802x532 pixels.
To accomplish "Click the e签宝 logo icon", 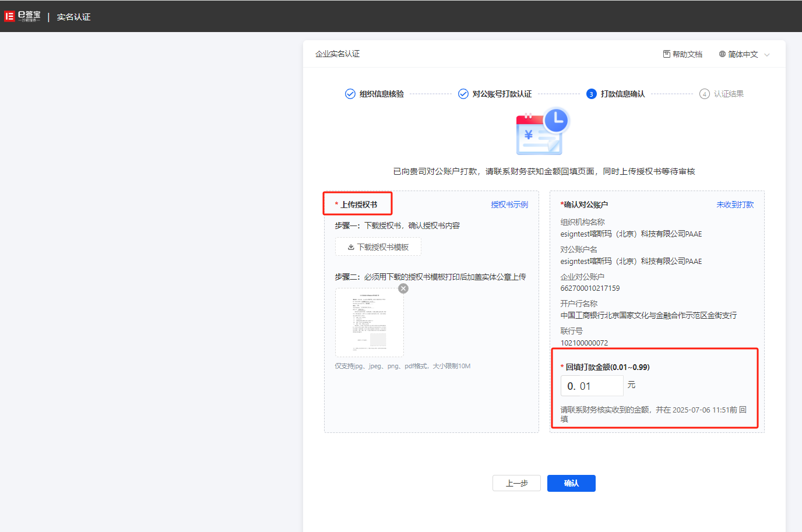I will (9, 16).
